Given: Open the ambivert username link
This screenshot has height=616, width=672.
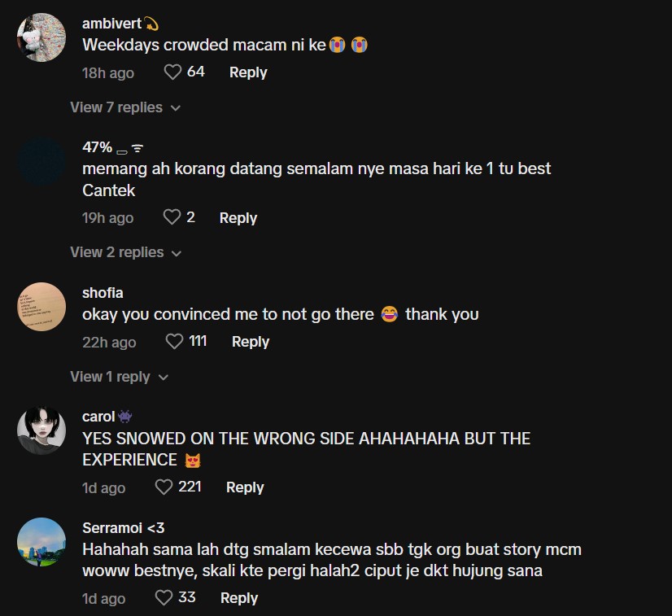Looking at the screenshot, I should (x=111, y=24).
